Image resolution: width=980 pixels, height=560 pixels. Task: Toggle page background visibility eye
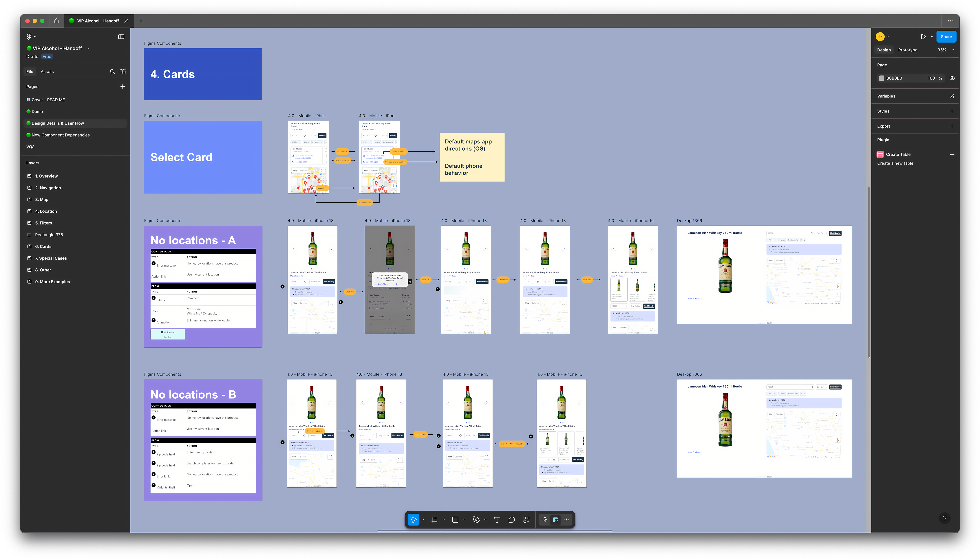pyautogui.click(x=952, y=78)
